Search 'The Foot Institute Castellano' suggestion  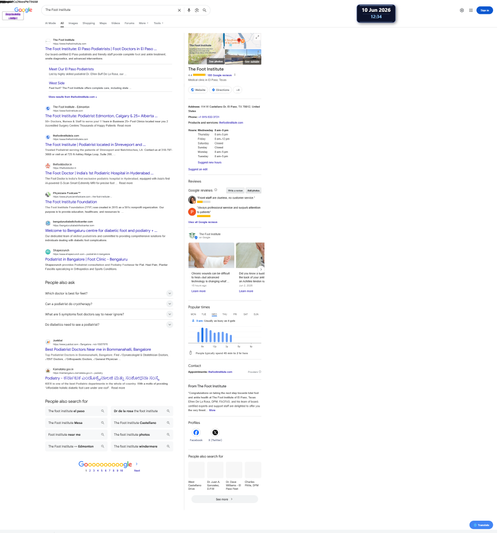142,423
